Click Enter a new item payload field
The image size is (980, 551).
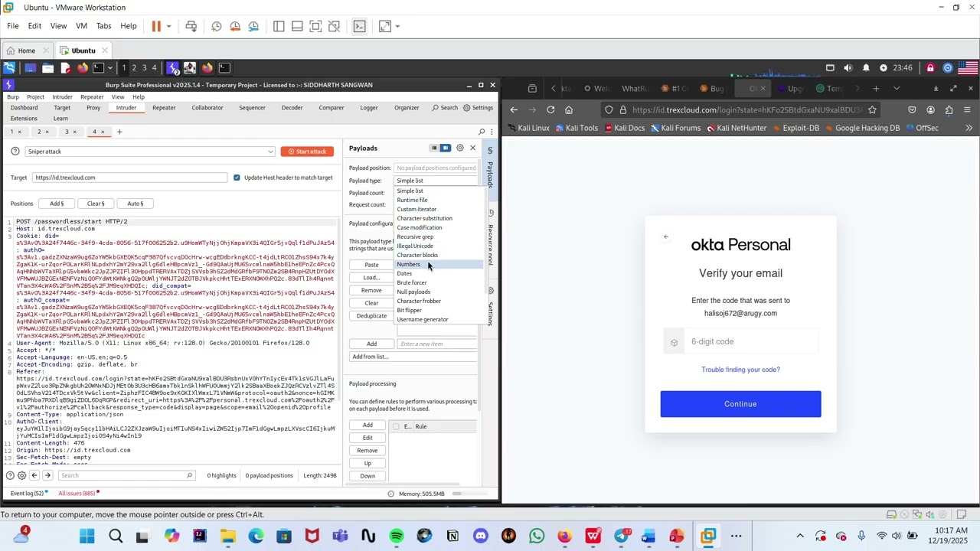pos(437,344)
